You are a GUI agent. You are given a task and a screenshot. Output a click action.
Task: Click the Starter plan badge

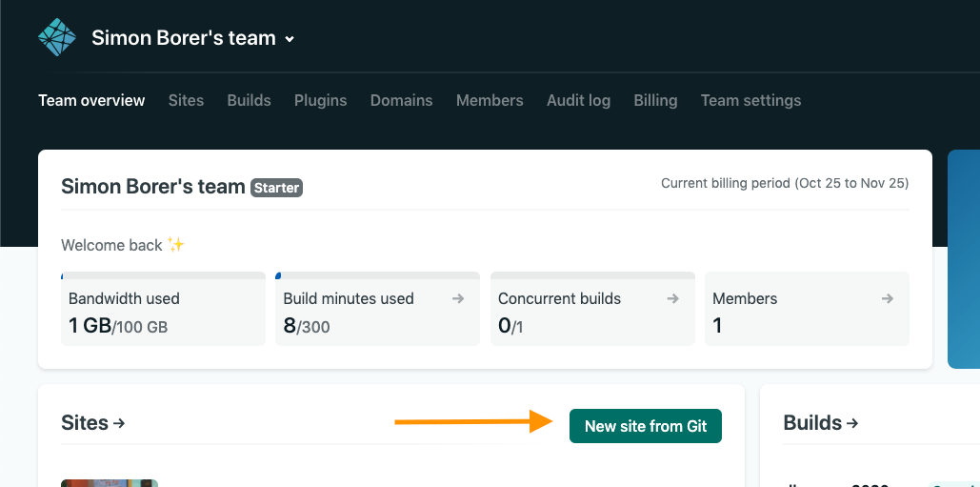tap(277, 188)
